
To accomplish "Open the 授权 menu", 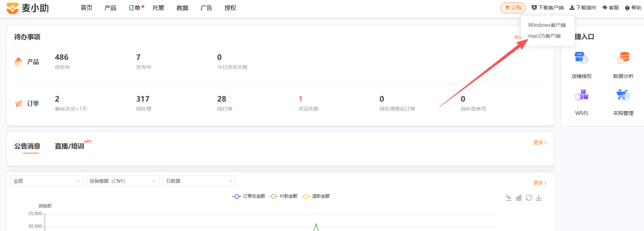I will tap(230, 7).
